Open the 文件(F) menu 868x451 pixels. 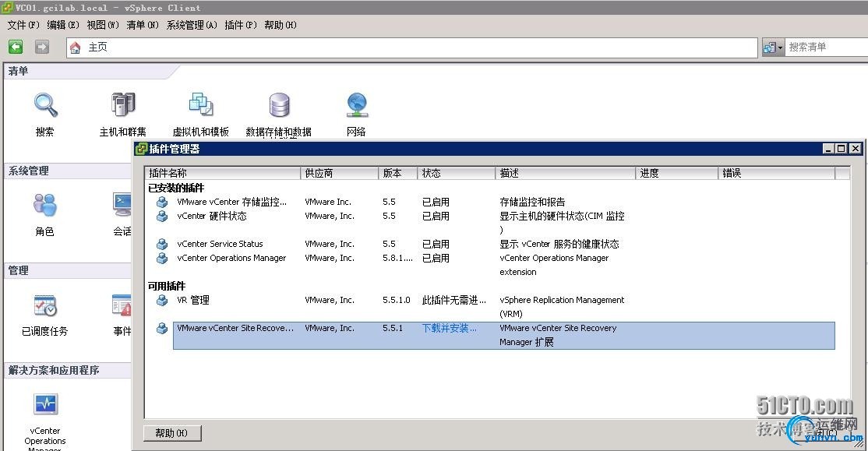coord(23,25)
